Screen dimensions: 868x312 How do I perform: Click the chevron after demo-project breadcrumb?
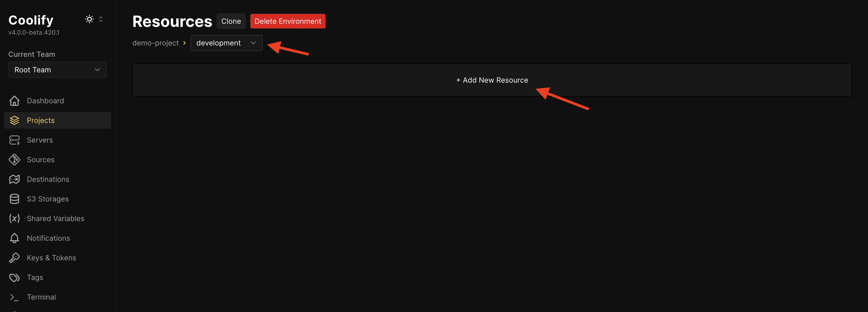coord(184,43)
